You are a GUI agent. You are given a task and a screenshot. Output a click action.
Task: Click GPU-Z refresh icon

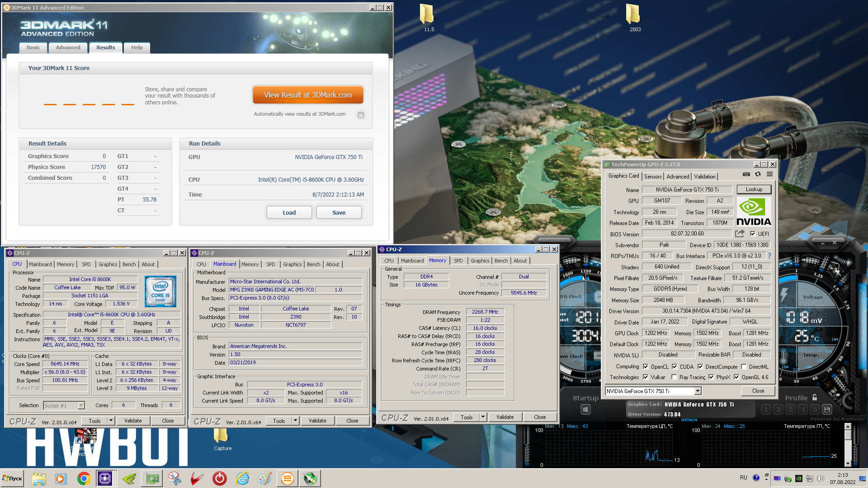(x=758, y=174)
